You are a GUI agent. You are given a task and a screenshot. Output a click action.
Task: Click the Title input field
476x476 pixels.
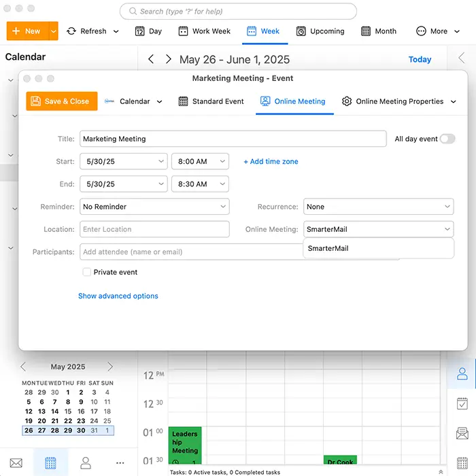[x=233, y=139]
